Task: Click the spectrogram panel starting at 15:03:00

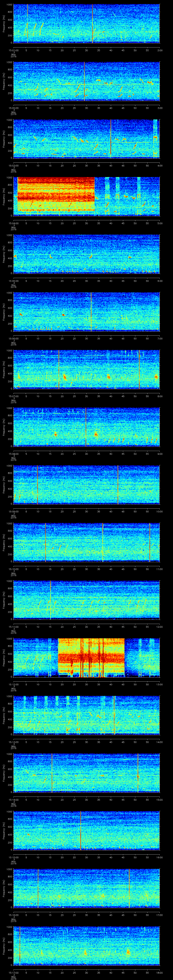Action: [x=87, y=139]
